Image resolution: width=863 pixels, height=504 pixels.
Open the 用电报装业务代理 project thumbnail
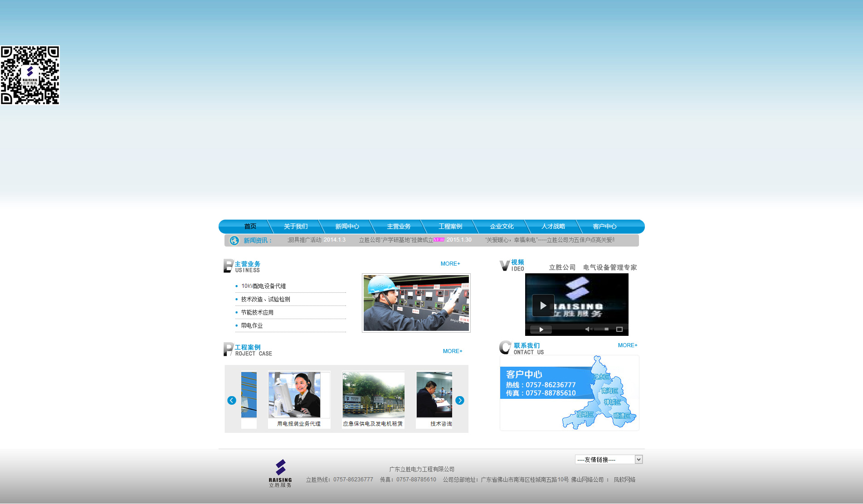pyautogui.click(x=298, y=396)
